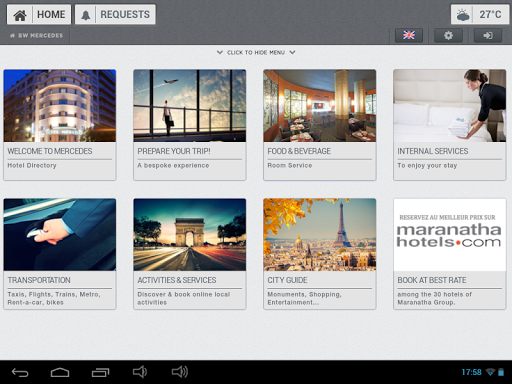The image size is (512, 384).
Task: Open City Guide Eiffel Tower tile
Action: click(320, 254)
